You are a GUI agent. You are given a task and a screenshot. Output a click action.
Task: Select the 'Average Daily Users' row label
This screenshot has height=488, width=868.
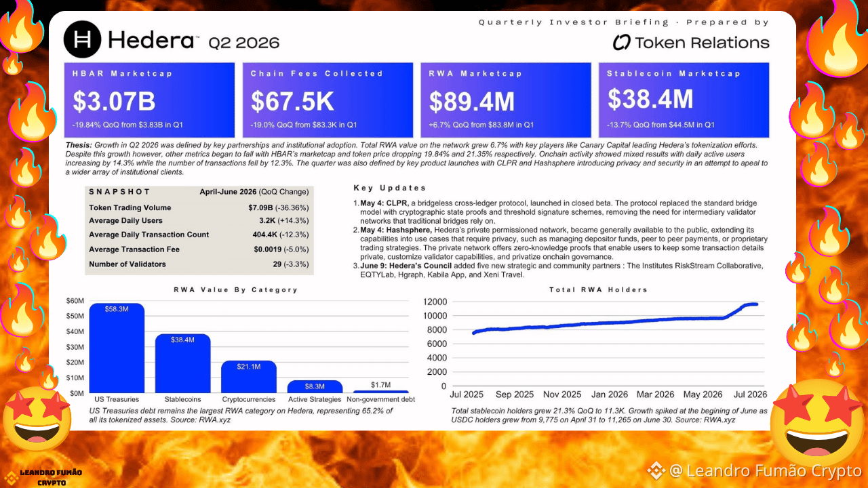pyautogui.click(x=125, y=221)
